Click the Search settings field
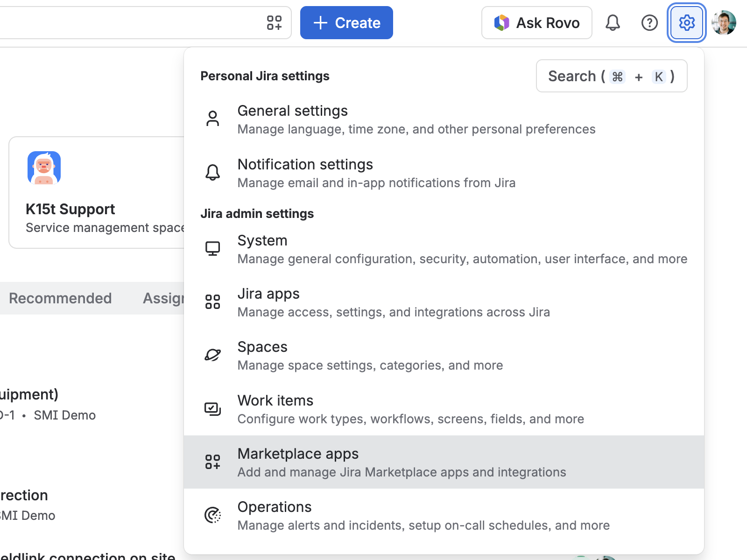Screen dimensions: 747x560 [x=612, y=76]
